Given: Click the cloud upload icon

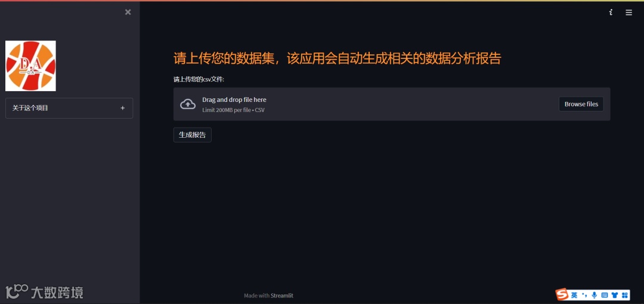Looking at the screenshot, I should [x=188, y=104].
